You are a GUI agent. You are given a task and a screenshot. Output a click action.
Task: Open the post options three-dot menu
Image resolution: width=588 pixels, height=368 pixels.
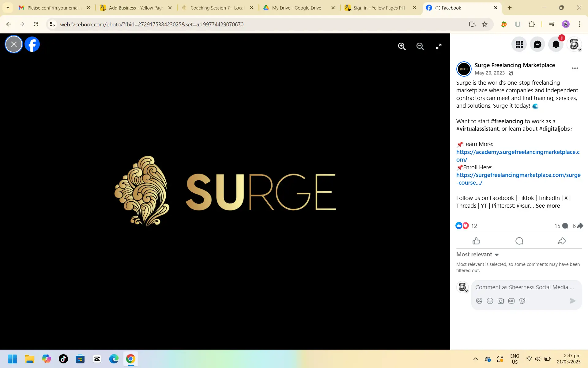pos(575,68)
